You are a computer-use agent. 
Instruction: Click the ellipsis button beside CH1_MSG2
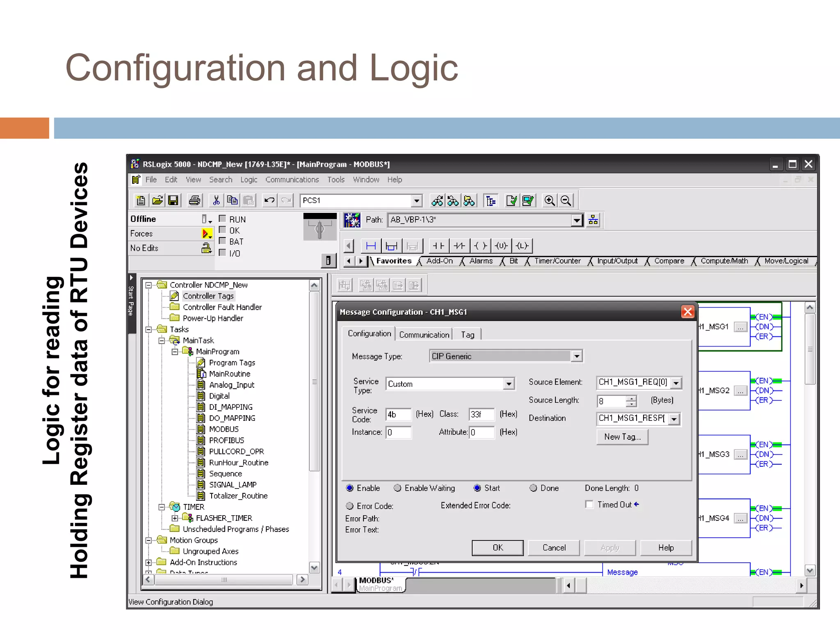coord(740,391)
